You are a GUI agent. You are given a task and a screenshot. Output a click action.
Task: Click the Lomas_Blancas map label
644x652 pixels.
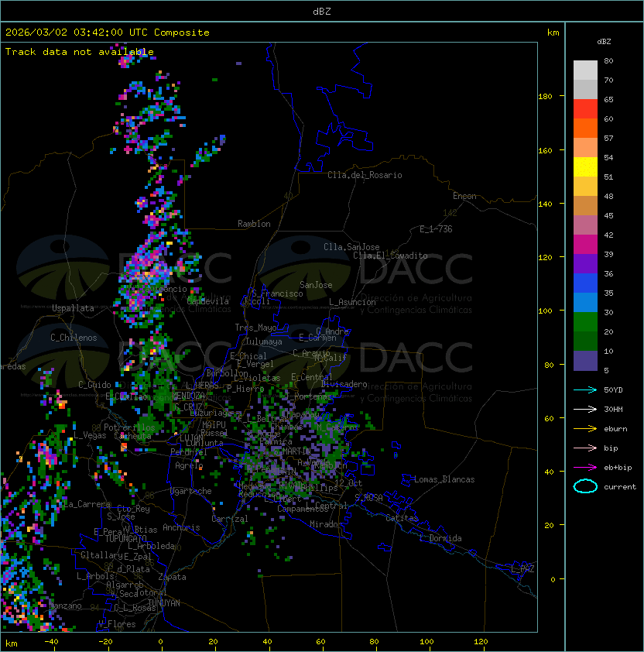coord(444,479)
